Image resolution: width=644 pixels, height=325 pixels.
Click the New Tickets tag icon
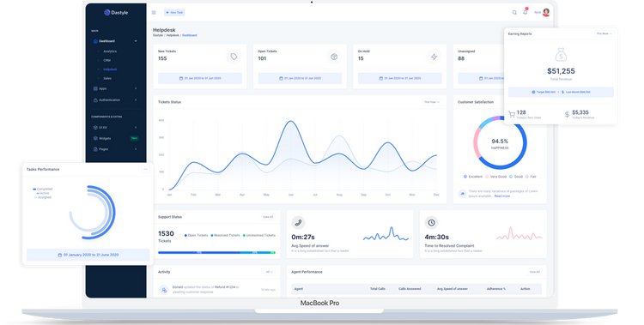(x=234, y=57)
